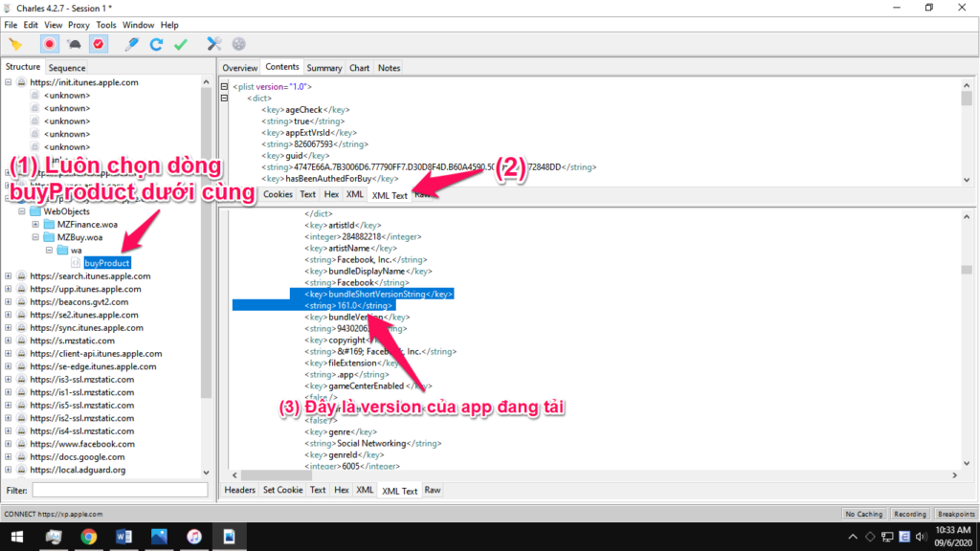Collapse the init.itunes.apple.com host node
The width and height of the screenshot is (980, 551).
(9, 82)
